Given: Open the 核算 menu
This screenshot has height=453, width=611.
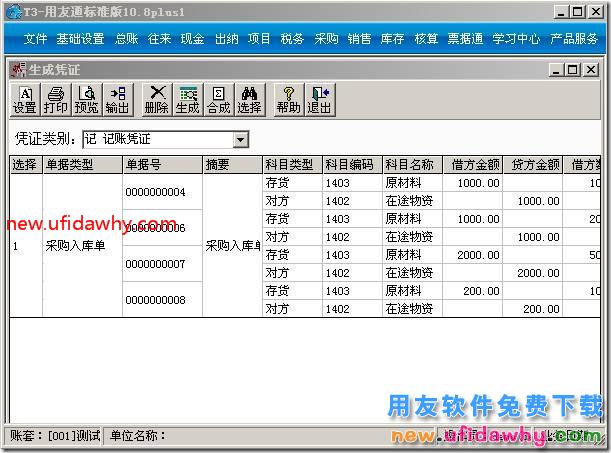Looking at the screenshot, I should [426, 39].
